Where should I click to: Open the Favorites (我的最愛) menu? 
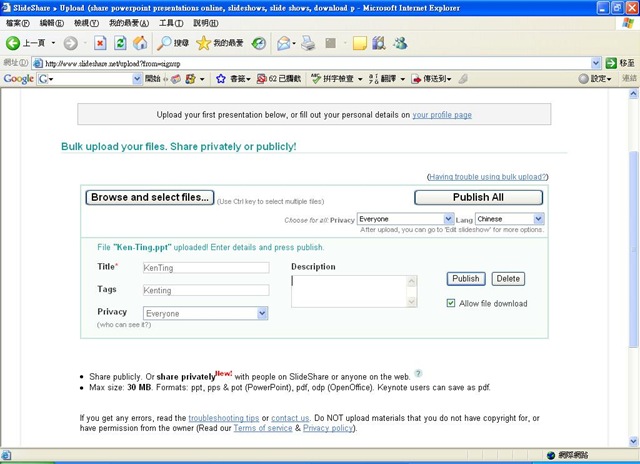pyautogui.click(x=129, y=23)
